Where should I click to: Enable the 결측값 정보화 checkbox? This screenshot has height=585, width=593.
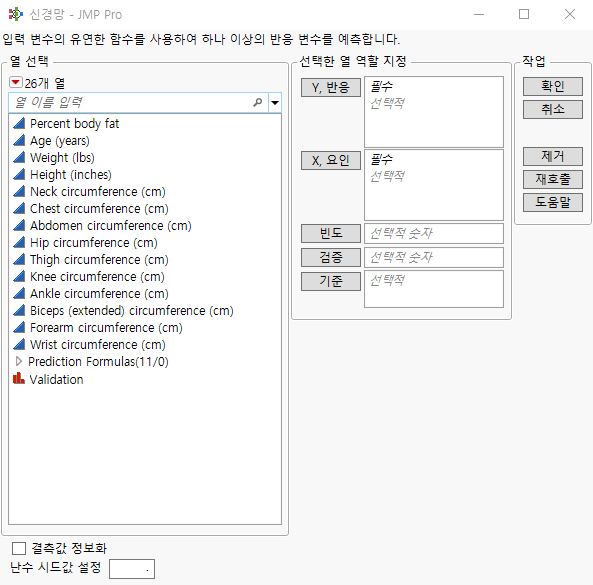tap(19, 548)
